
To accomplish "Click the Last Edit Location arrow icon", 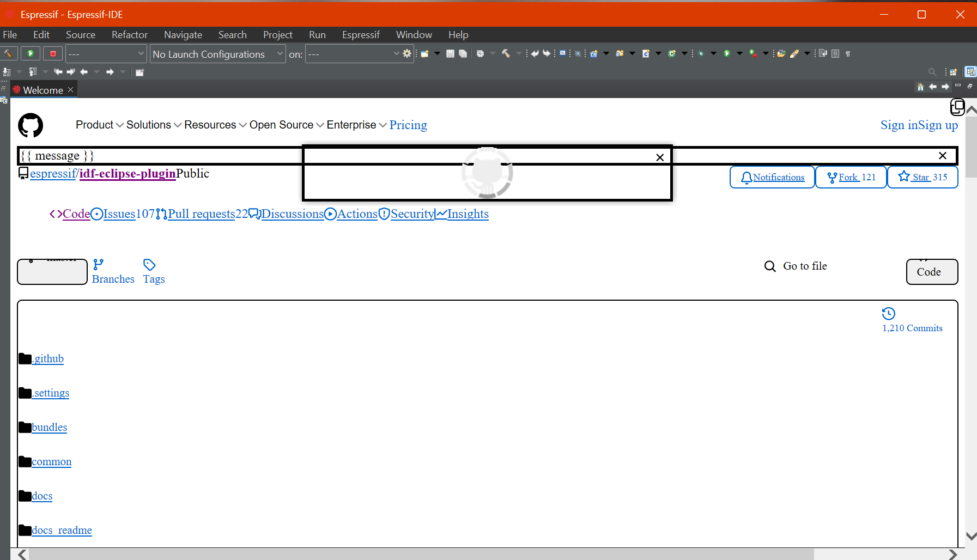I will (x=58, y=72).
